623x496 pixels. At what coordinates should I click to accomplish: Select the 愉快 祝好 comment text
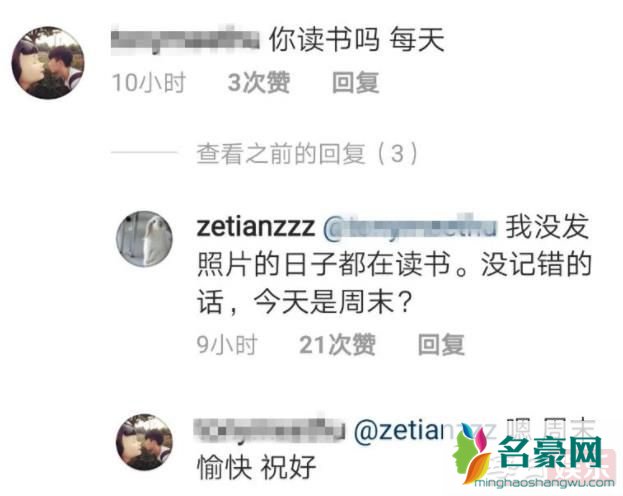pyautogui.click(x=256, y=467)
